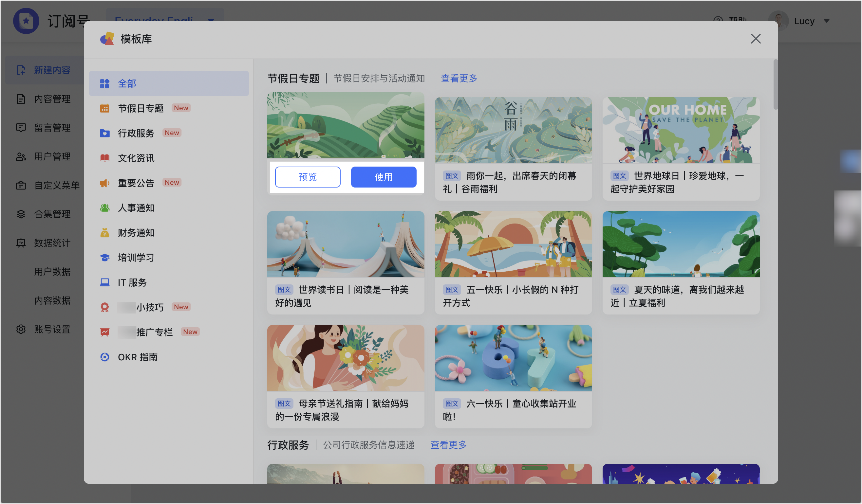This screenshot has height=504, width=862.
Task: Open 内容数据 in sidebar
Action: coord(52,300)
